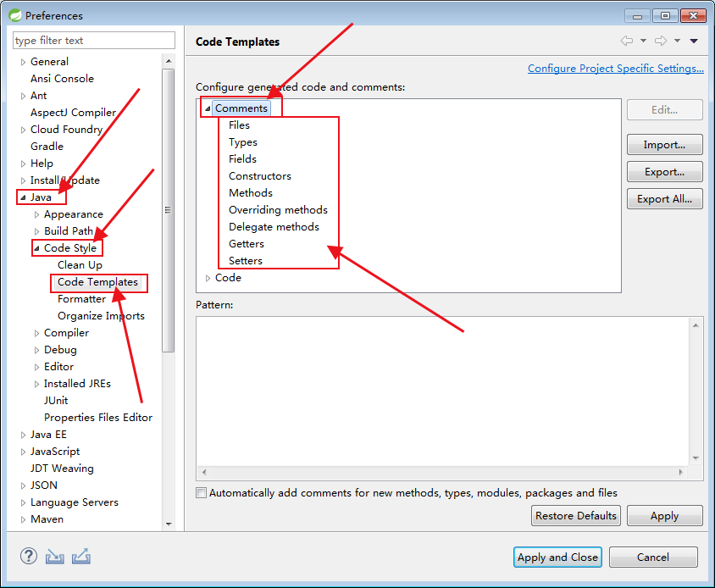
Task: Go forward using the Forward arrow icon
Action: pos(661,41)
